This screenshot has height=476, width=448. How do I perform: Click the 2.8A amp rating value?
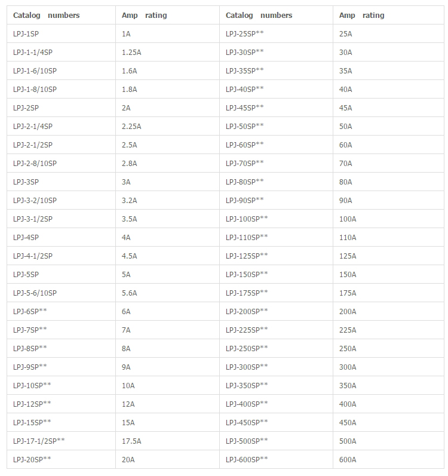[x=129, y=164]
